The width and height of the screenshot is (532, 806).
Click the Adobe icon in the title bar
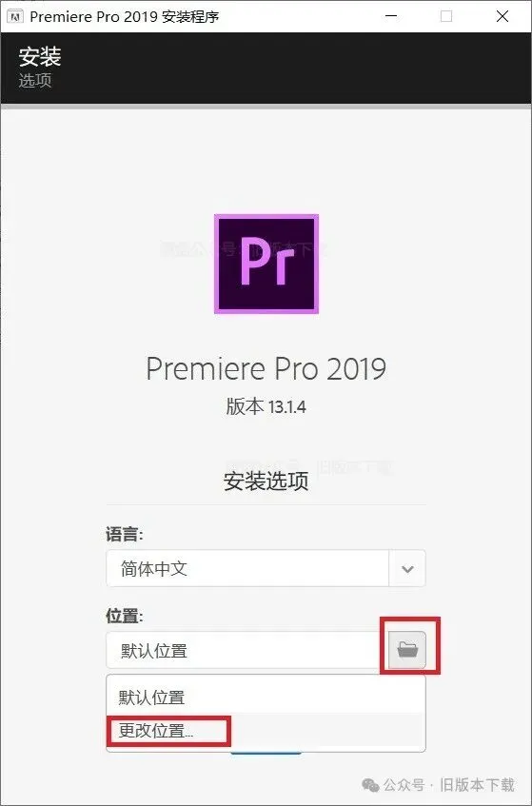coord(16,16)
